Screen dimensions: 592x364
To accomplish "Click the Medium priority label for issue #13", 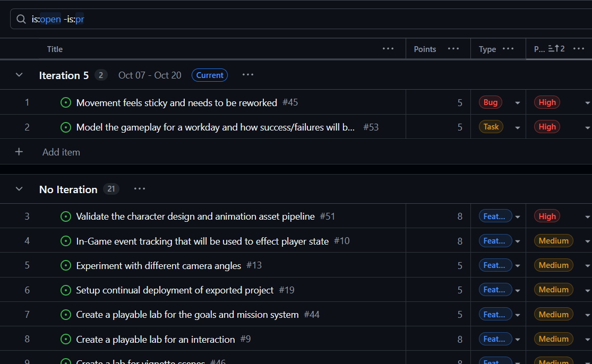I will pyautogui.click(x=553, y=265).
